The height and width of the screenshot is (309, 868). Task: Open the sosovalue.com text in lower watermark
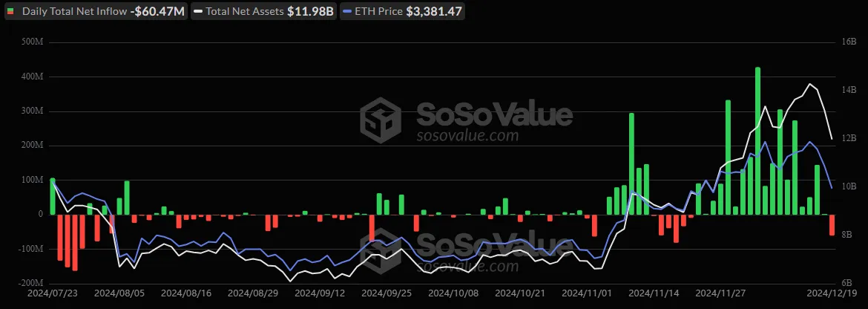point(467,265)
